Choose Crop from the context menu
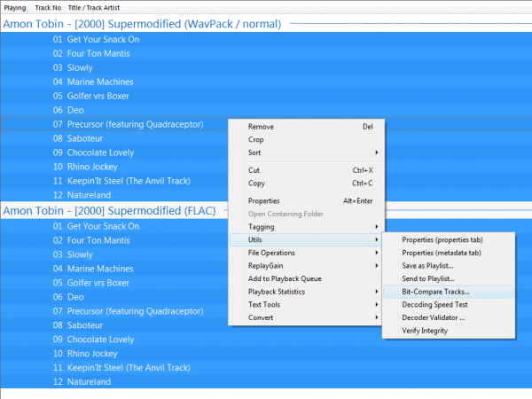The image size is (532, 399). 256,139
